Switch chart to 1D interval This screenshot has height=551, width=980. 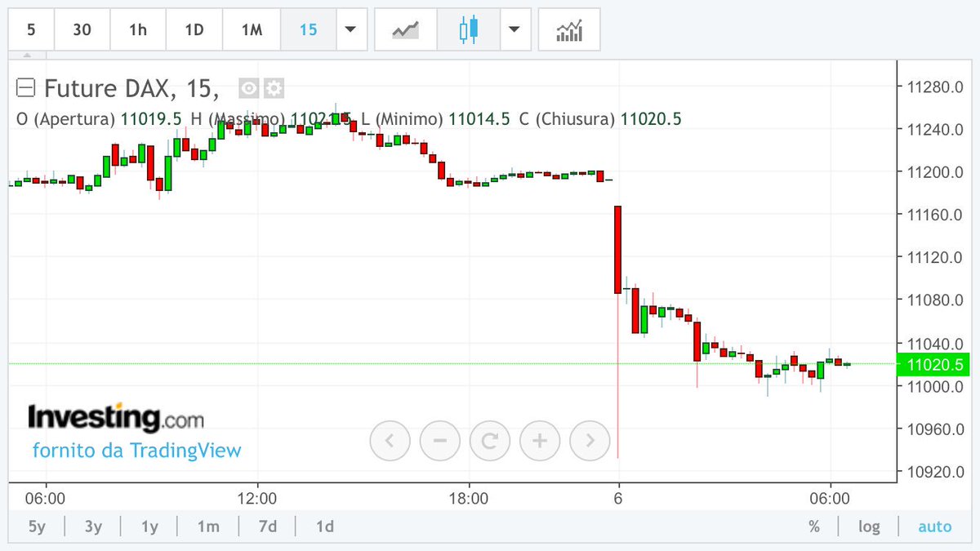[x=194, y=30]
